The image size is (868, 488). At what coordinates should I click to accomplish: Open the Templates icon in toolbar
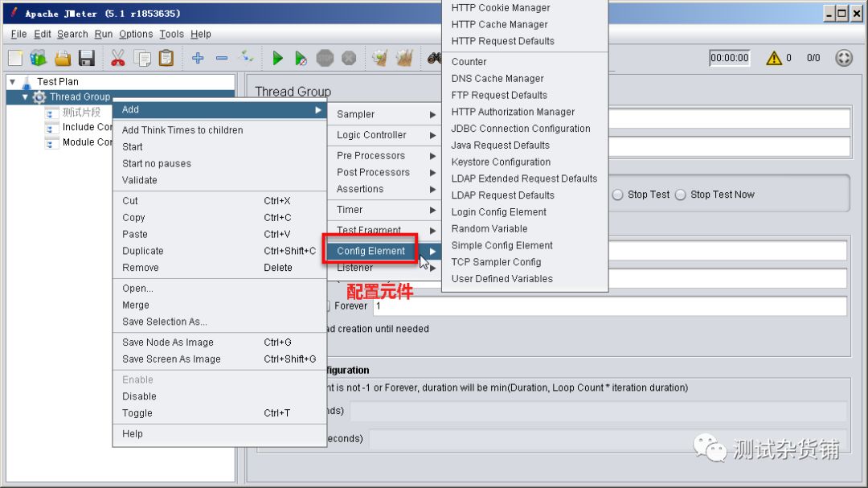[39, 58]
